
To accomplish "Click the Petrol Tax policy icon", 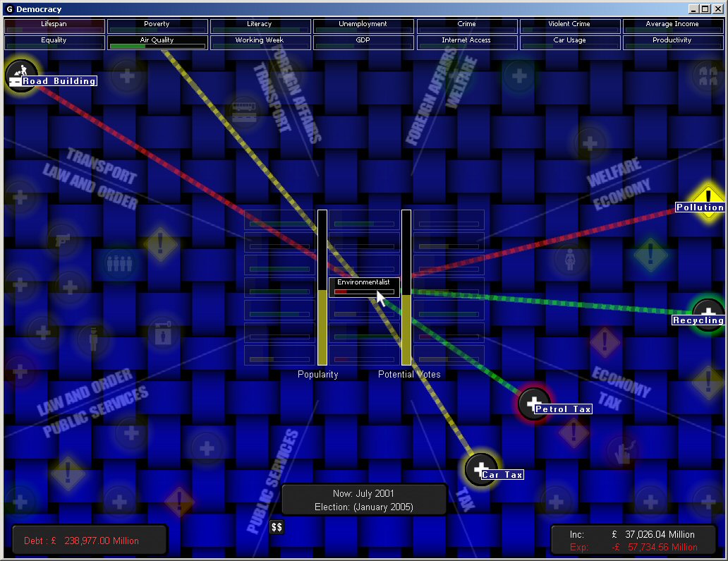I will 534,403.
